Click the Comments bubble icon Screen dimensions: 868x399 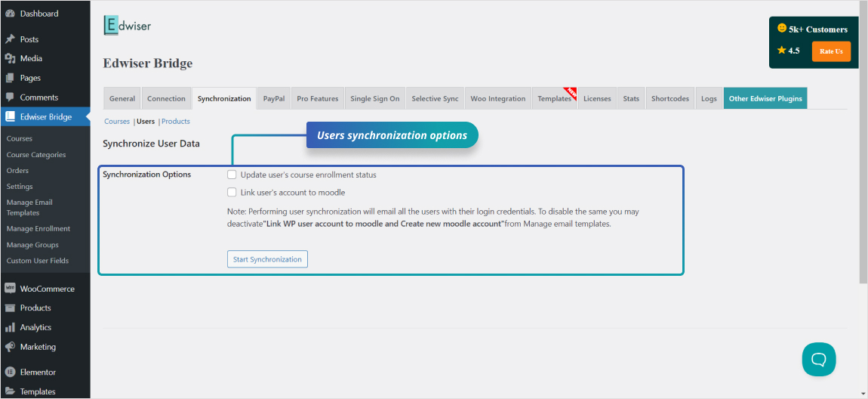click(9, 97)
